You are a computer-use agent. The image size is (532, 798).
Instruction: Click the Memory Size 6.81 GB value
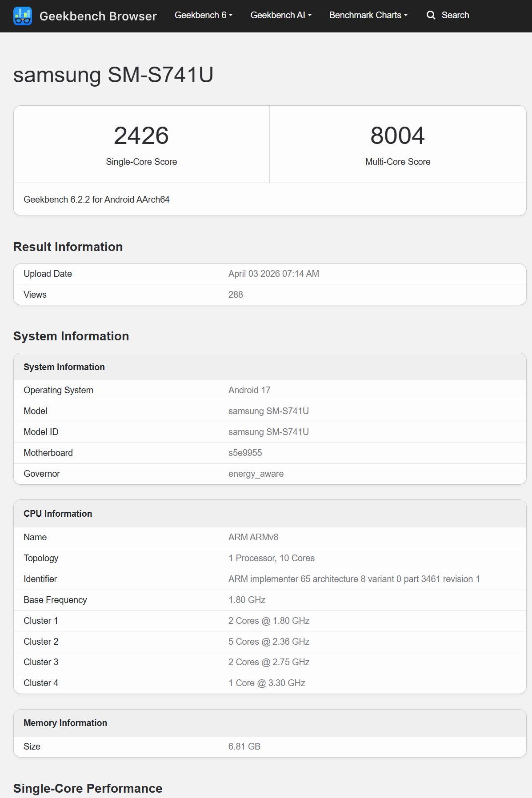point(244,746)
